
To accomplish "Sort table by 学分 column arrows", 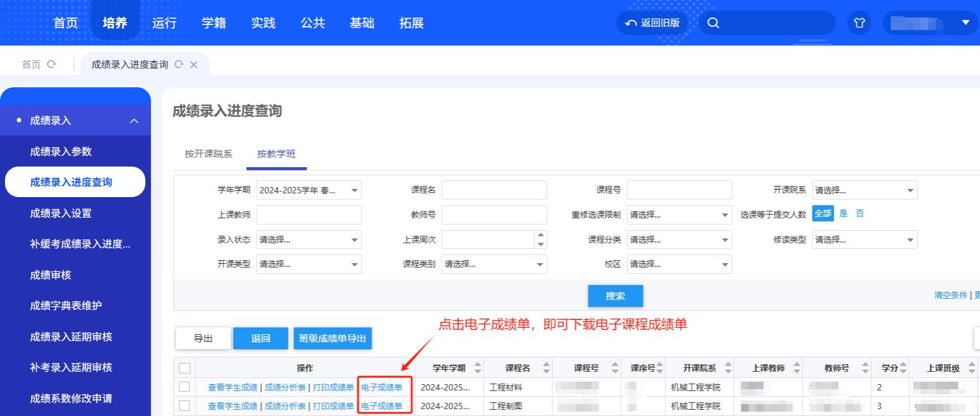I will (x=903, y=368).
